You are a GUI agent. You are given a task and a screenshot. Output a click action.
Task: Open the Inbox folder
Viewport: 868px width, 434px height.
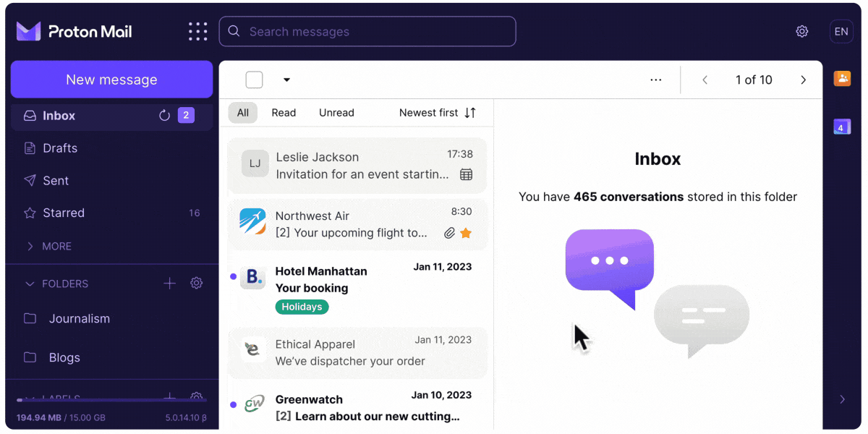click(x=111, y=116)
